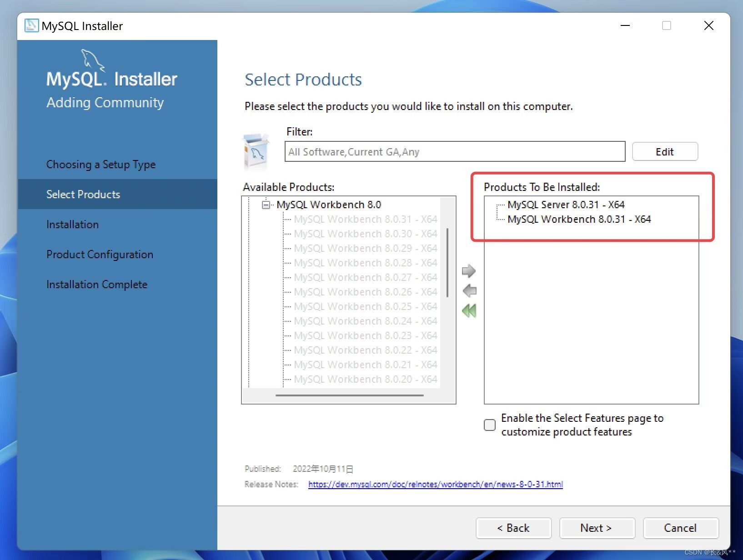Select the MySQL Workbench 8.0 parent node label
Image resolution: width=743 pixels, height=560 pixels.
pyautogui.click(x=329, y=205)
